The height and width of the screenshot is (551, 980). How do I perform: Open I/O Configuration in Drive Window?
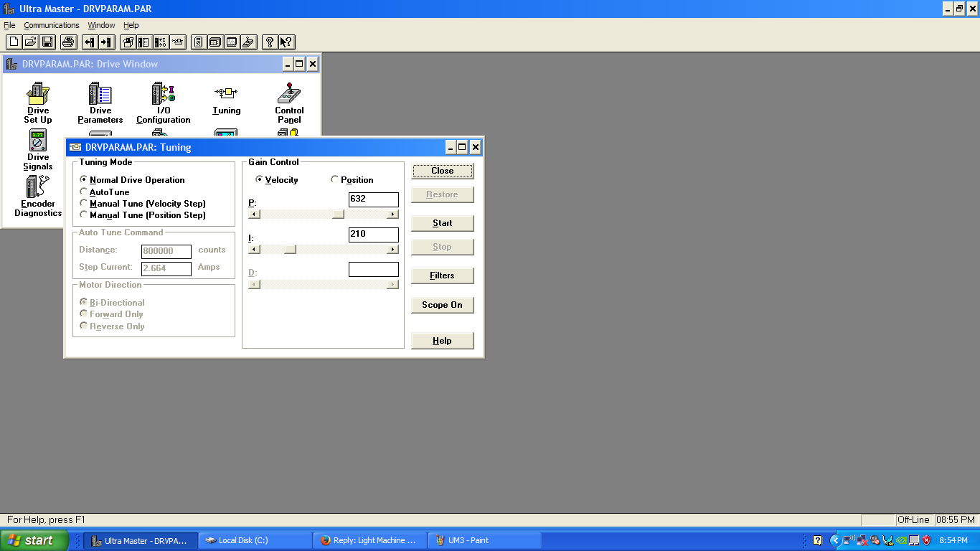pos(164,103)
